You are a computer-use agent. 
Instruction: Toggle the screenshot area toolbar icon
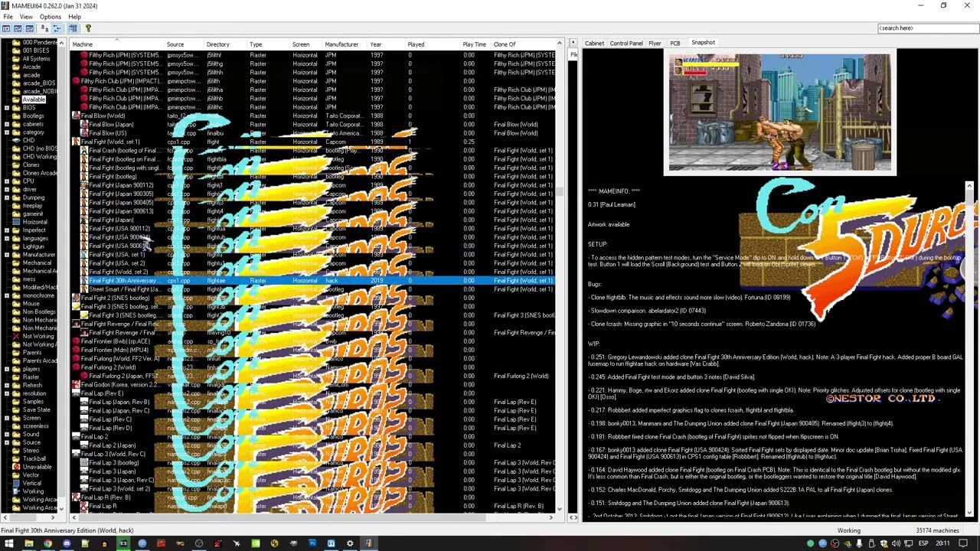16,28
